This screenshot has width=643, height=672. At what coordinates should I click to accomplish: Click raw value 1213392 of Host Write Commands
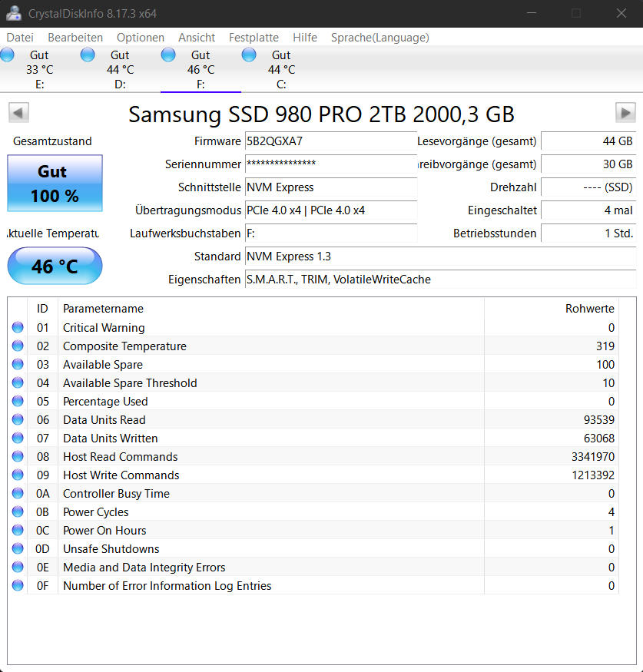(x=593, y=475)
